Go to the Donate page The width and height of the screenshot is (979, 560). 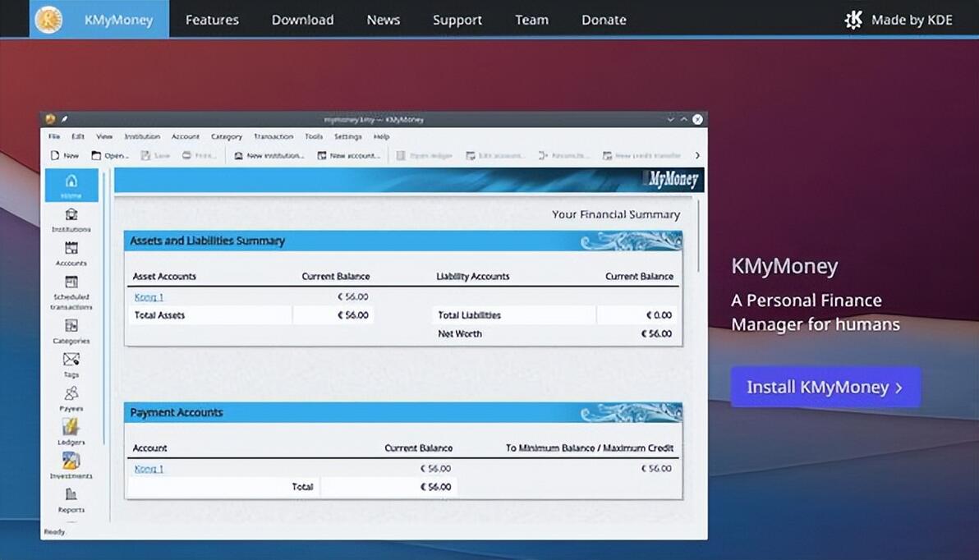604,20
